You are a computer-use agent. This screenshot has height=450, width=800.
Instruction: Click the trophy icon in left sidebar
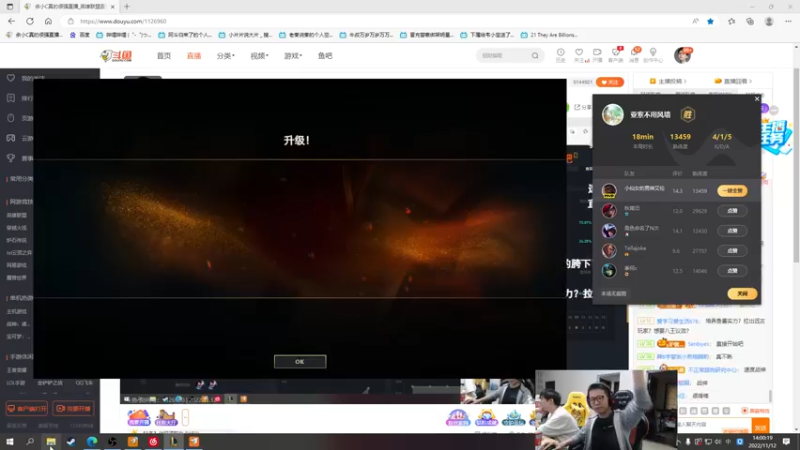pos(11,158)
